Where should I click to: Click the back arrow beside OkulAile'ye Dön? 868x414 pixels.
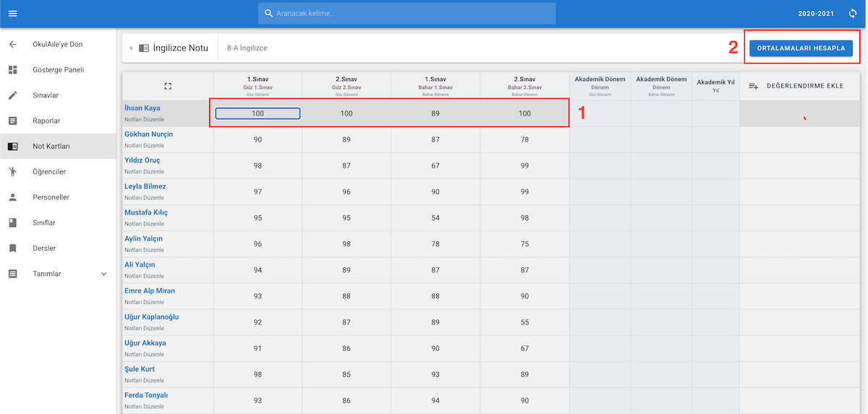pyautogui.click(x=13, y=44)
